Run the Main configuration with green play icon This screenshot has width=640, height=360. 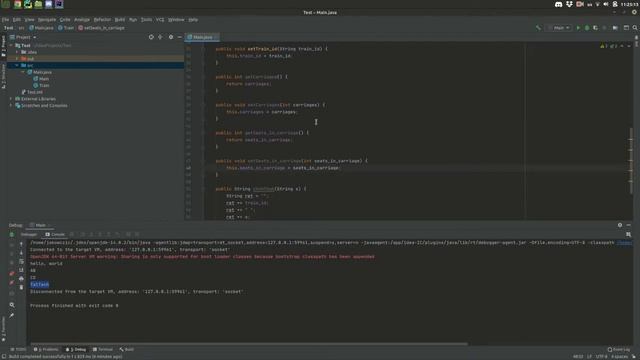(x=578, y=28)
